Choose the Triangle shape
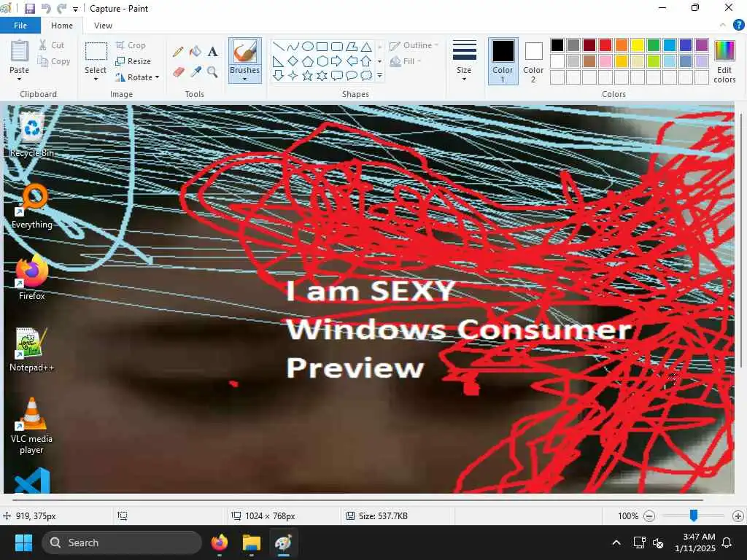Screen dimensions: 747x560 click(x=366, y=46)
